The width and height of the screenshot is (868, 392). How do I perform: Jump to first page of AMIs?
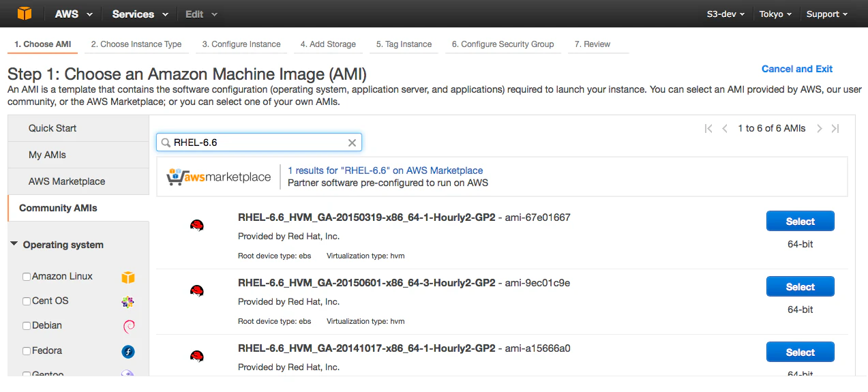708,128
